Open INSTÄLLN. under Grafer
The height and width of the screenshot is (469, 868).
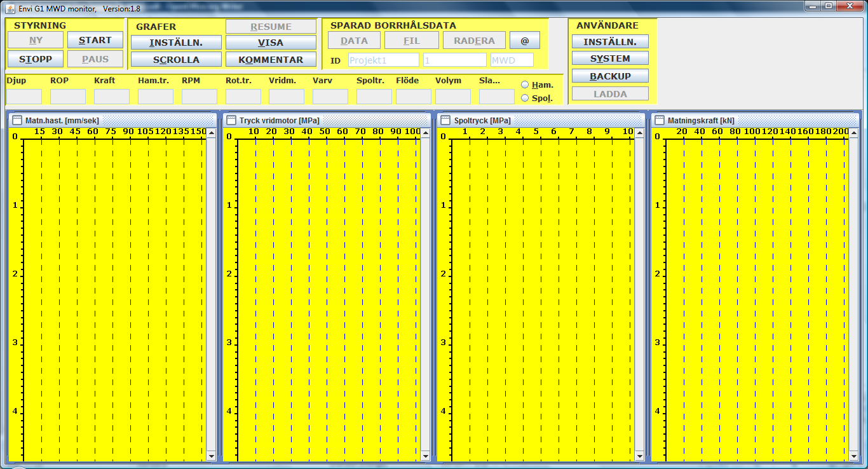coord(176,43)
